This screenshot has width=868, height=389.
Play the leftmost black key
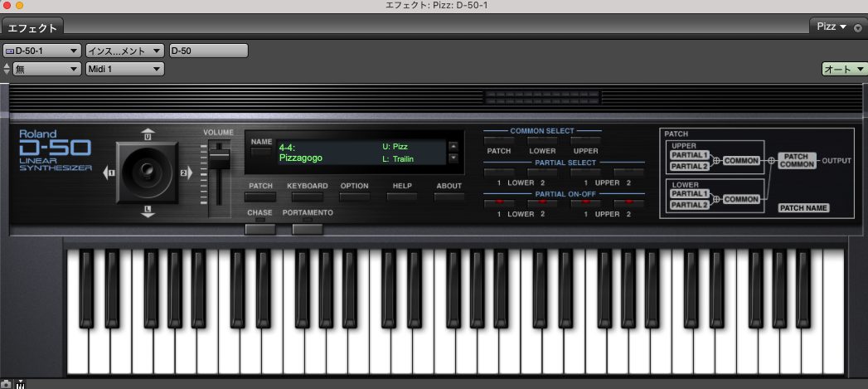(86, 288)
